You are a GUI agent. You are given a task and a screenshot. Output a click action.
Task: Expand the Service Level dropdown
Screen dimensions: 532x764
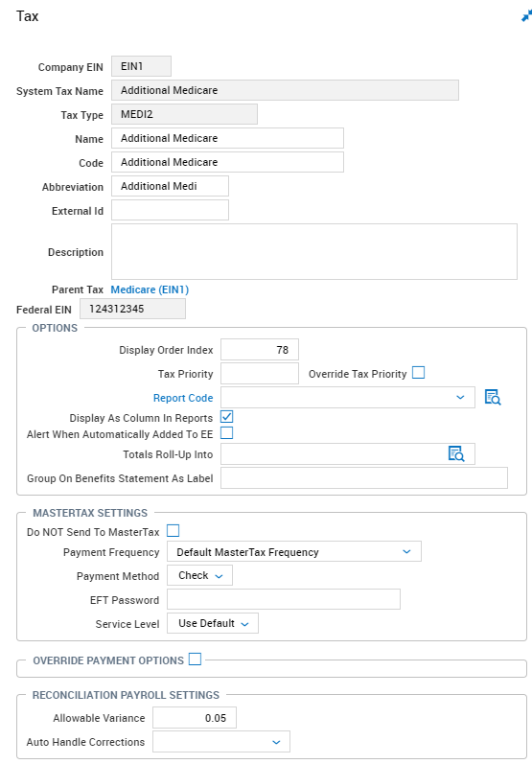213,623
